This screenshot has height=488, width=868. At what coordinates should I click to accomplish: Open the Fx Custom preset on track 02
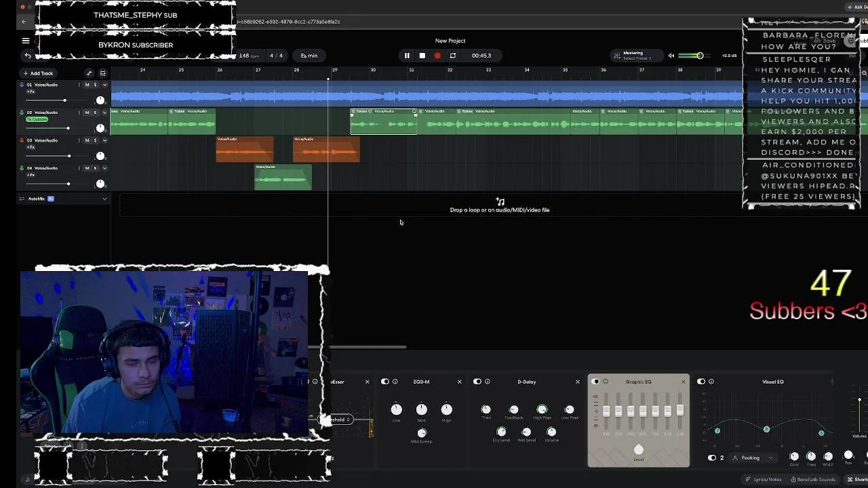point(37,119)
